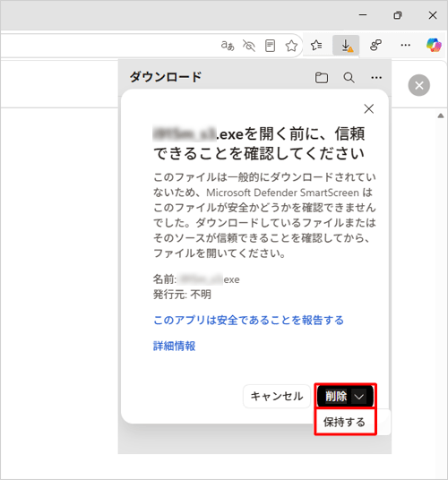Minimize the browser window
The width and height of the screenshot is (448, 480).
(363, 15)
